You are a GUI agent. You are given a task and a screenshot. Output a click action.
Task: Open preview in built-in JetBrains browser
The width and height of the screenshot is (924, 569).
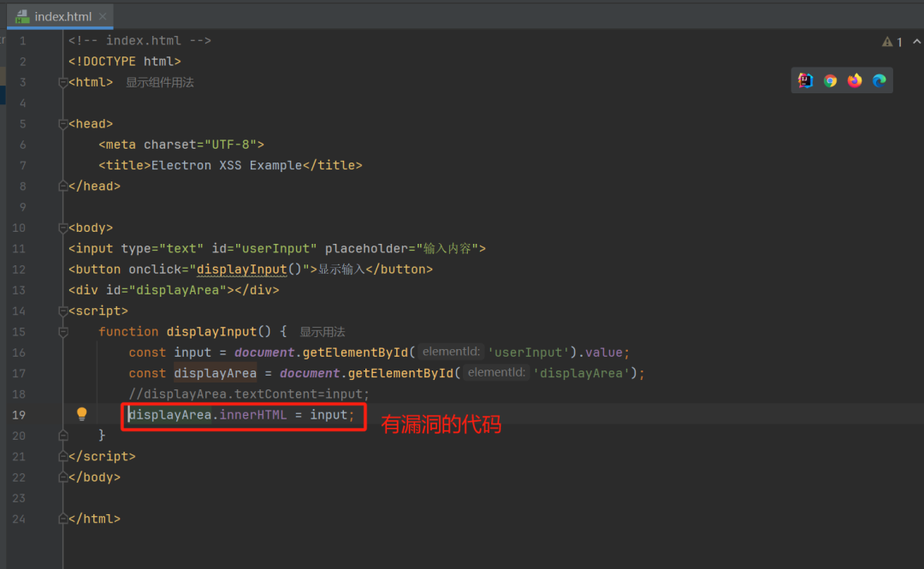805,80
